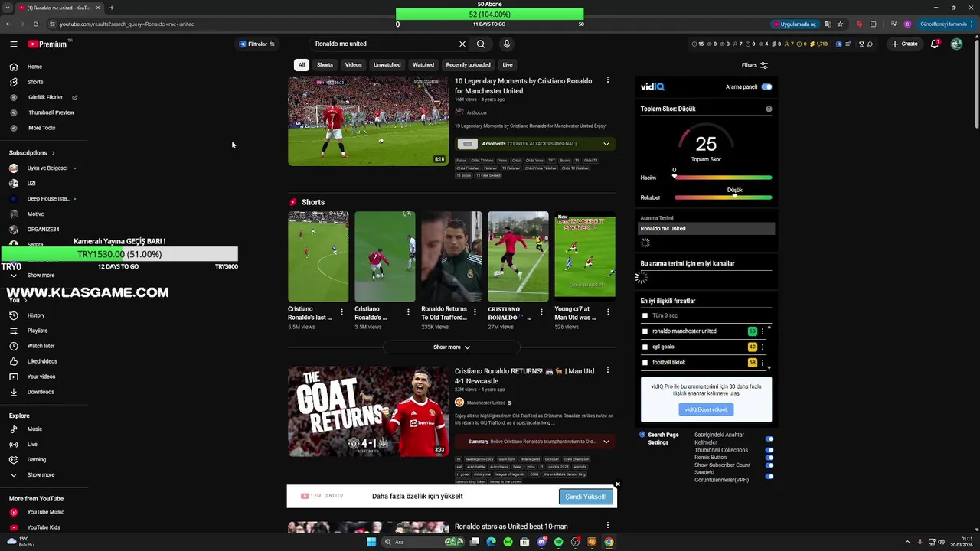
Task: Bookmark this page with star icon
Action: [840, 24]
